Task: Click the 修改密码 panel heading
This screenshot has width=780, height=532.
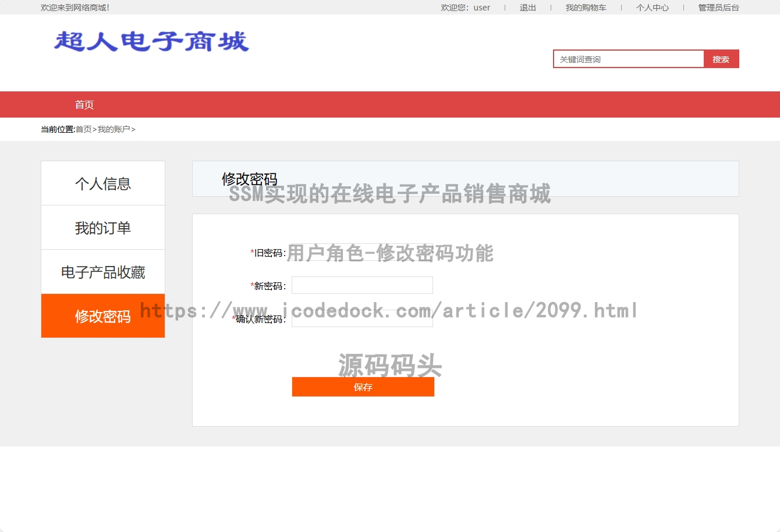Action: click(x=249, y=179)
